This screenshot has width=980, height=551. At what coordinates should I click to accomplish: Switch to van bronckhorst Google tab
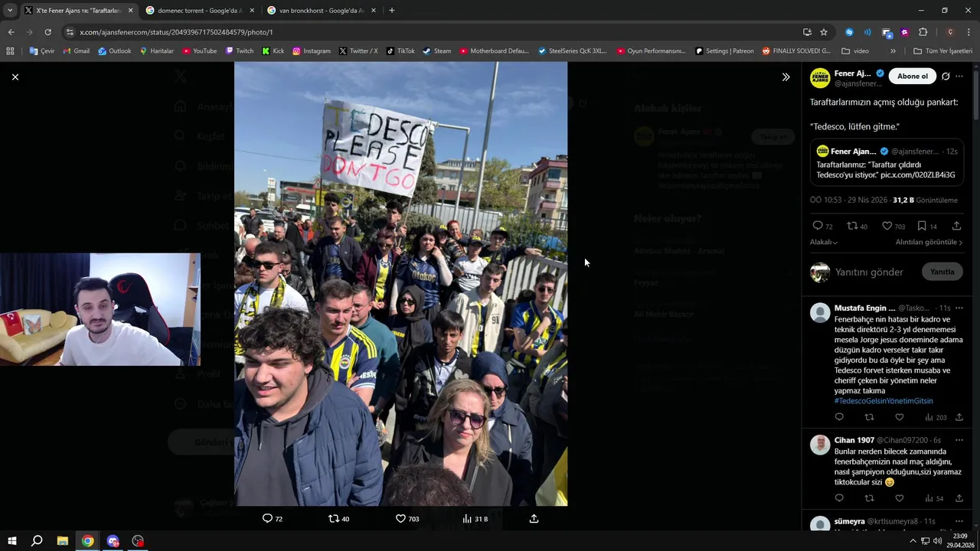[320, 11]
